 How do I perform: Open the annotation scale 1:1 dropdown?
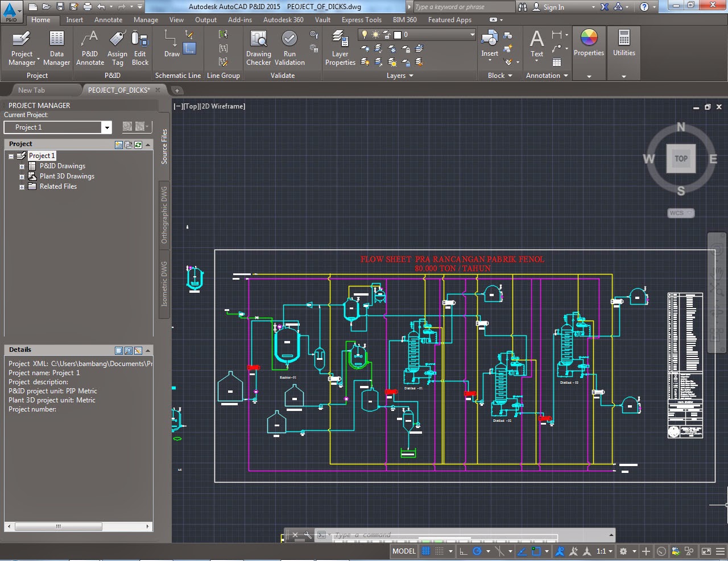(604, 551)
